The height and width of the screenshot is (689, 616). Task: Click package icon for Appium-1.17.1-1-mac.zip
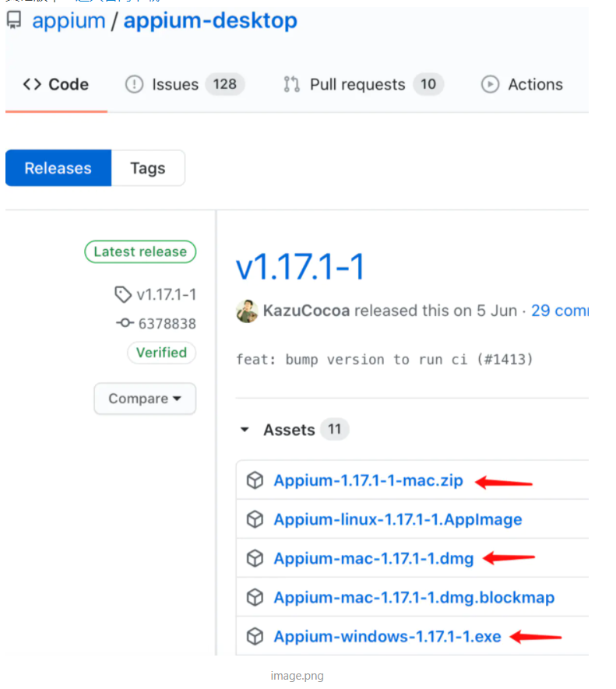pos(255,480)
